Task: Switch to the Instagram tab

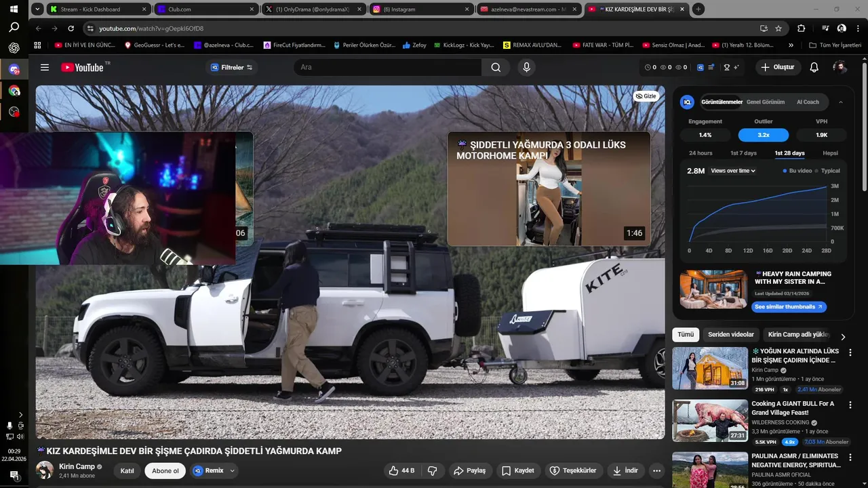Action: point(421,9)
